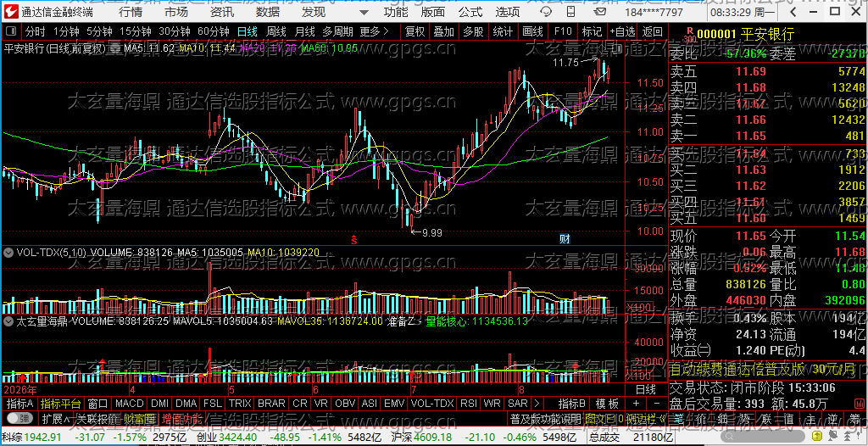Select the TRIX indicator tab
Viewport: 868px width, 446px height.
(x=240, y=404)
